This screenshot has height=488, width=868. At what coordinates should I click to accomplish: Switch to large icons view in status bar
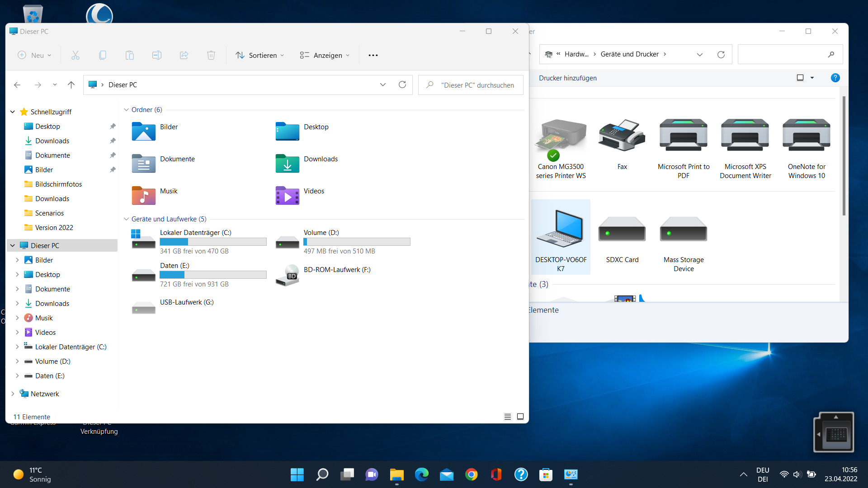pos(520,417)
